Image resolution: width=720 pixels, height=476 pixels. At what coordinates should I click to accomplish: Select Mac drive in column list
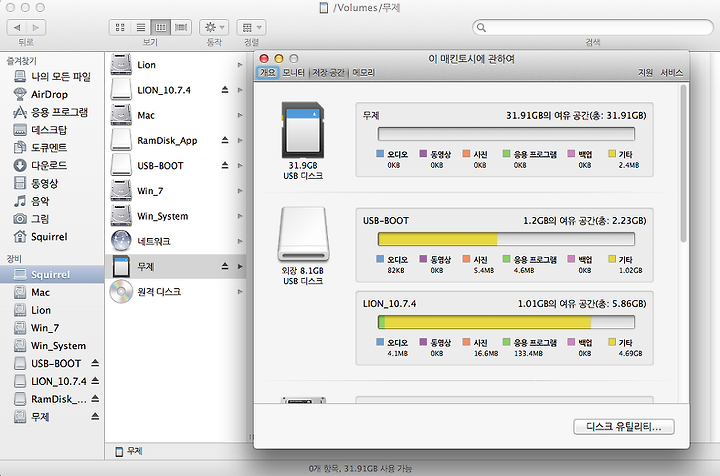(x=176, y=115)
